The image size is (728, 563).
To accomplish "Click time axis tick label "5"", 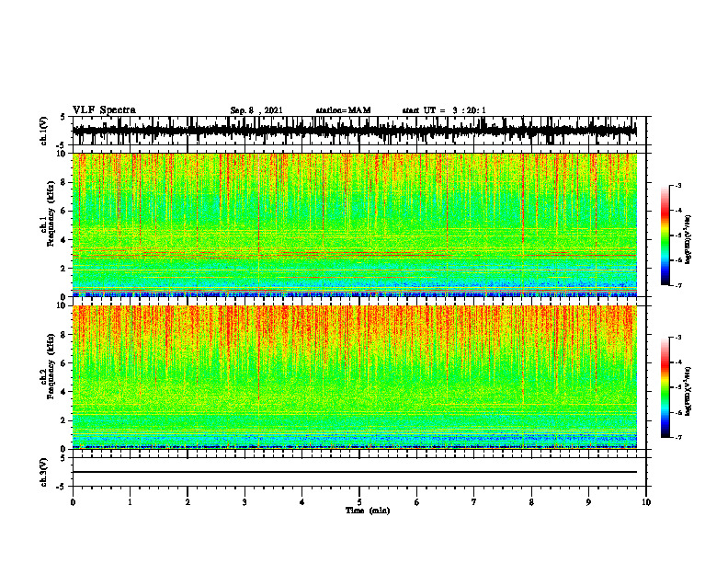I will pos(359,502).
